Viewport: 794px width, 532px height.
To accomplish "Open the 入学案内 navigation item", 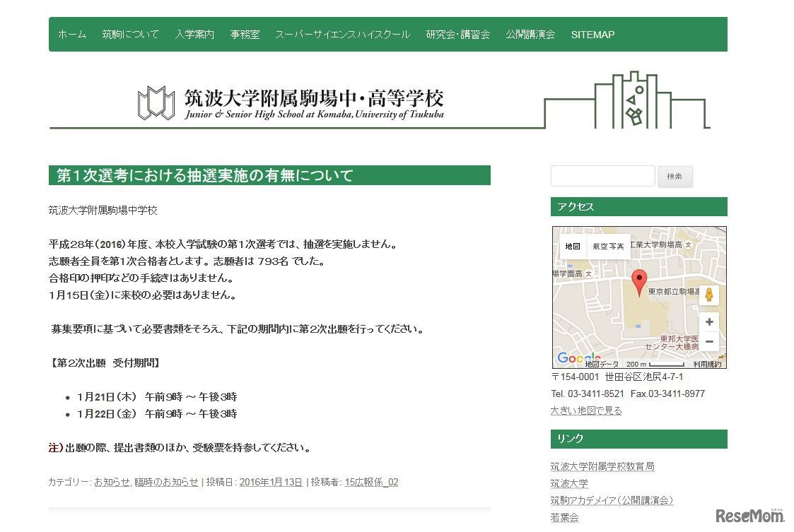I will [x=194, y=34].
